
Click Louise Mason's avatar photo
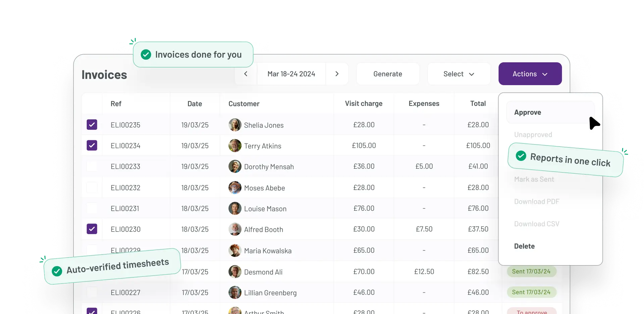tap(235, 208)
